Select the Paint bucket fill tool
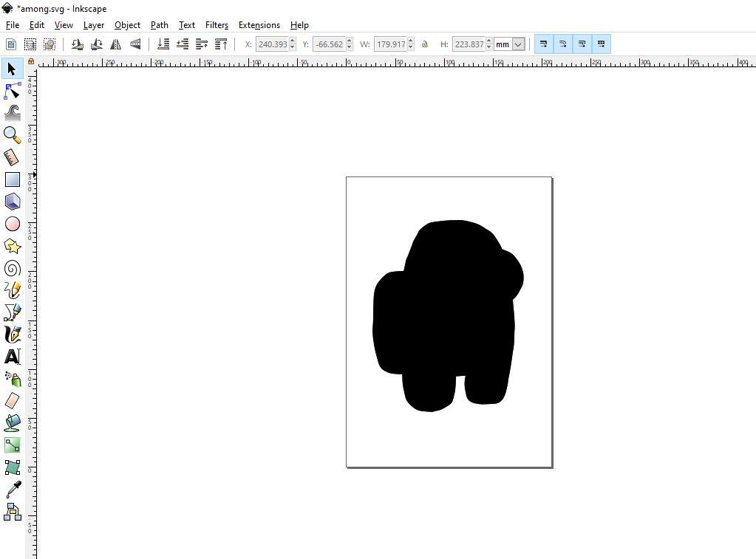 click(12, 422)
